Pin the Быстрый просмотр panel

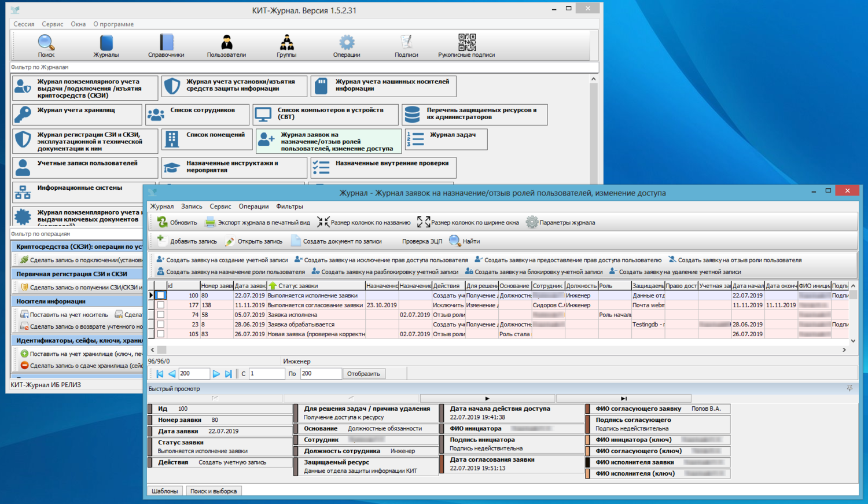click(x=849, y=389)
